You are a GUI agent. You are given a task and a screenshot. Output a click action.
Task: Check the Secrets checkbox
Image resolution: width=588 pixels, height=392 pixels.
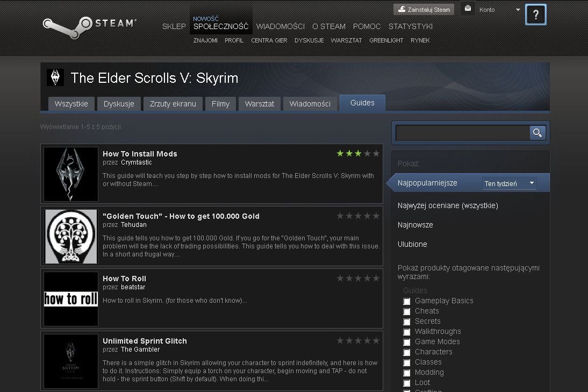406,322
